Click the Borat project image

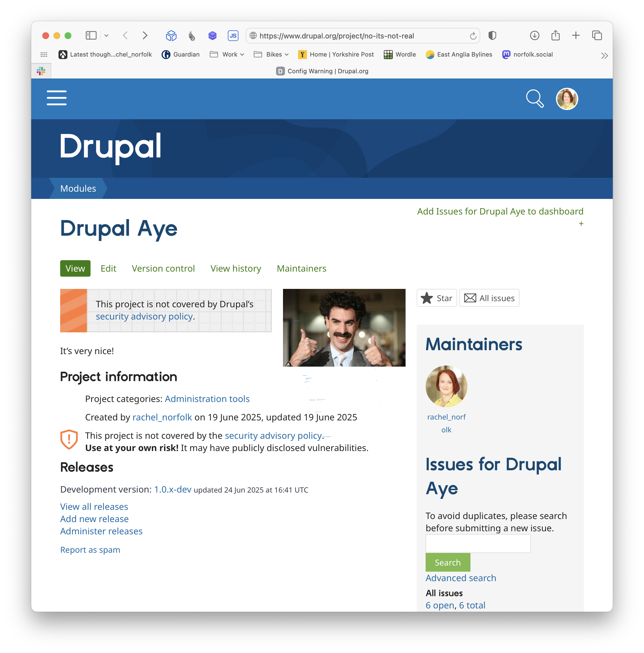pos(344,328)
